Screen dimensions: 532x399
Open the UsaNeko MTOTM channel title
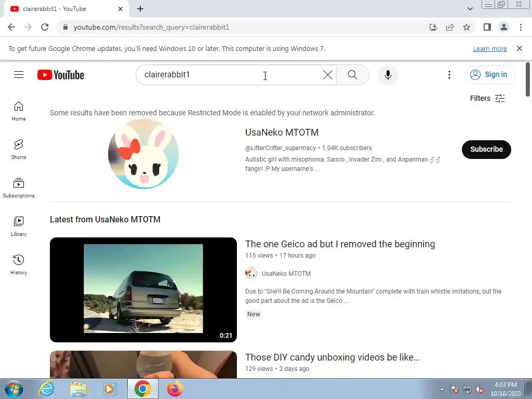tap(282, 132)
